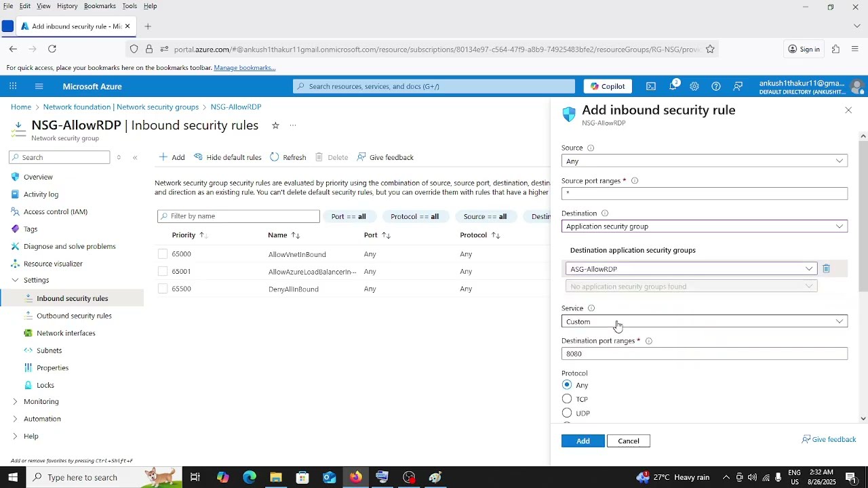The image size is (868, 488).
Task: Reload the browser page
Action: point(52,49)
